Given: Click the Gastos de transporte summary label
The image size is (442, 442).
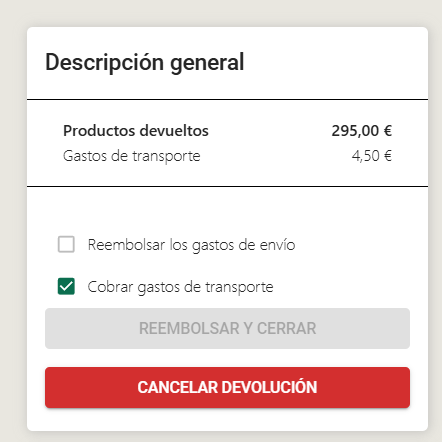Looking at the screenshot, I should coord(132,156).
